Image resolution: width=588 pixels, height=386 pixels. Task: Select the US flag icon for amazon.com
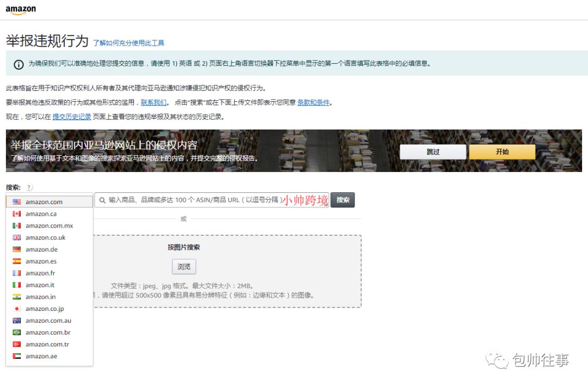pos(16,202)
